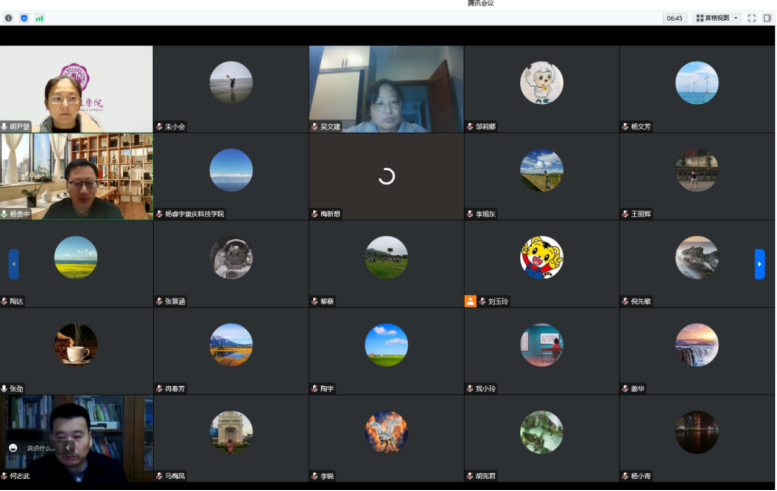Click the blue security shield icon
Image resolution: width=777 pixels, height=491 pixels.
click(24, 18)
